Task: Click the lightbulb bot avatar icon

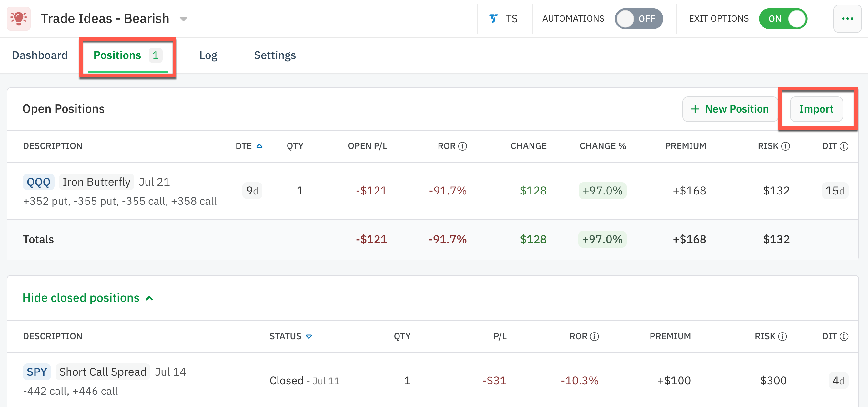Action: 18,18
